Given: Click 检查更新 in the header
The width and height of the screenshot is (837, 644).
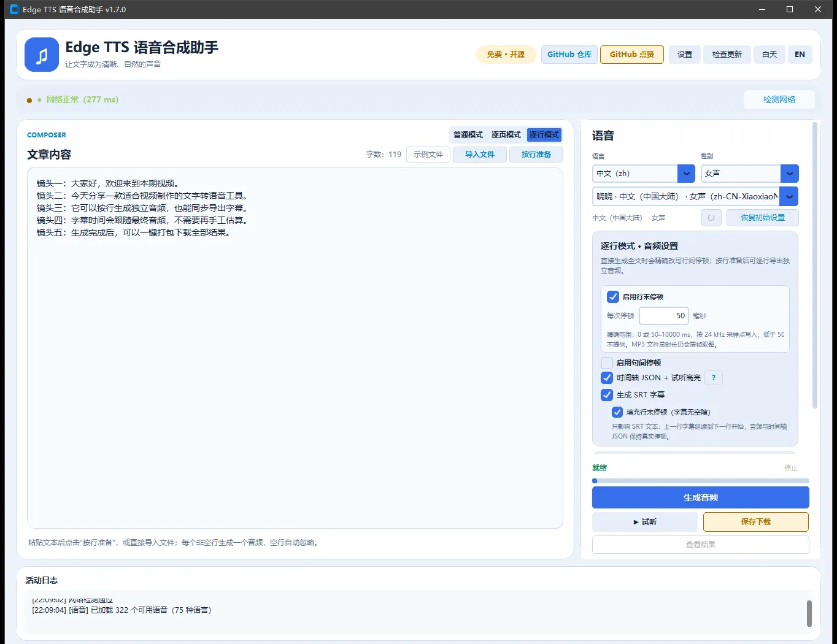Looking at the screenshot, I should [x=727, y=55].
